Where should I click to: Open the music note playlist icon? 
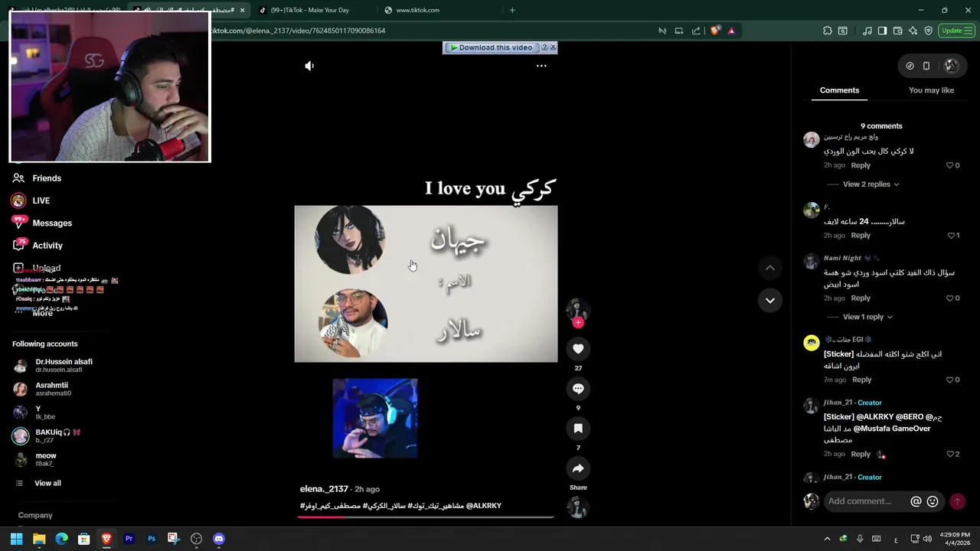tap(867, 31)
